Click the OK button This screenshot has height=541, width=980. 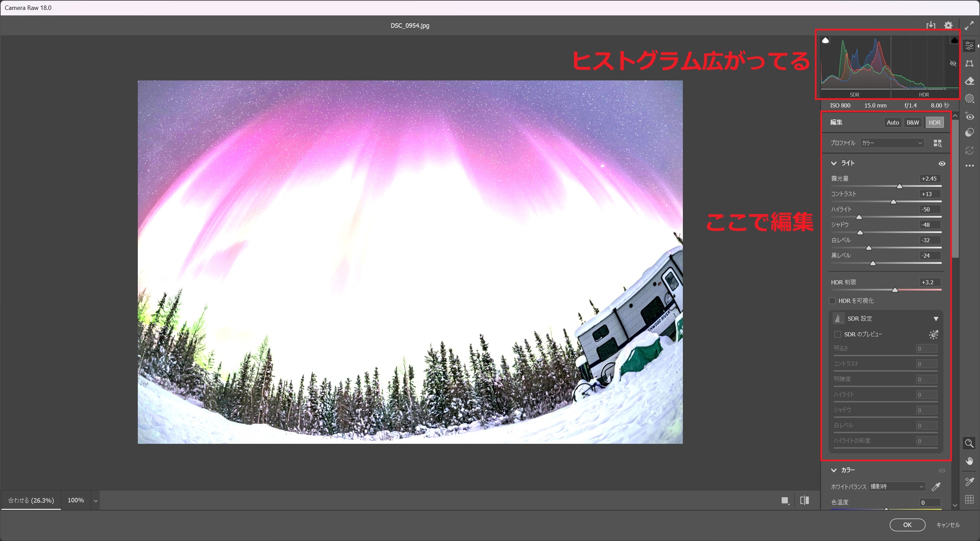tap(907, 525)
